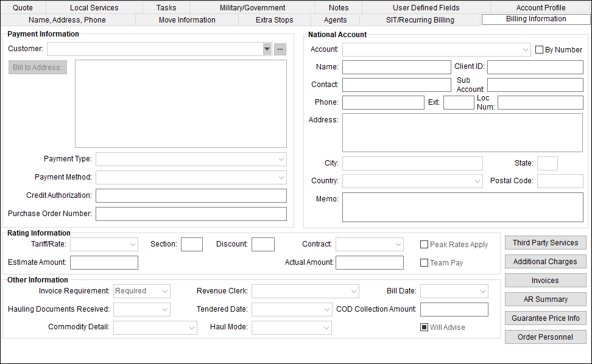The width and height of the screenshot is (592, 364).
Task: Click the Third Party Services button
Action: point(545,242)
